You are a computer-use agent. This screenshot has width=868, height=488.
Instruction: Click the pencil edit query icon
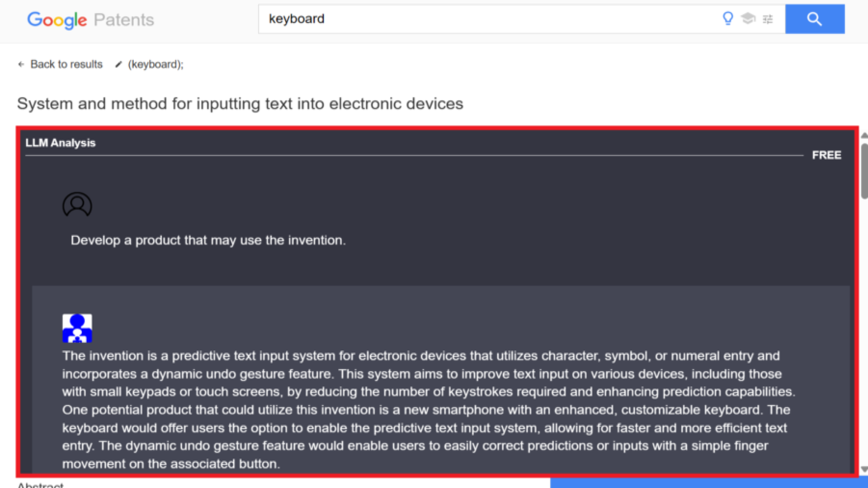pyautogui.click(x=118, y=65)
